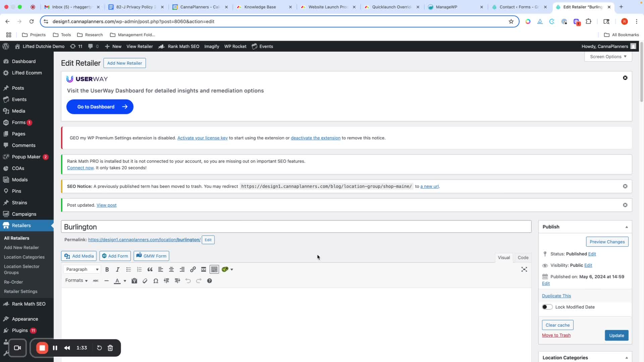Screen dimensions: 644x362
Task: Click the insert link icon
Action: pos(193,269)
